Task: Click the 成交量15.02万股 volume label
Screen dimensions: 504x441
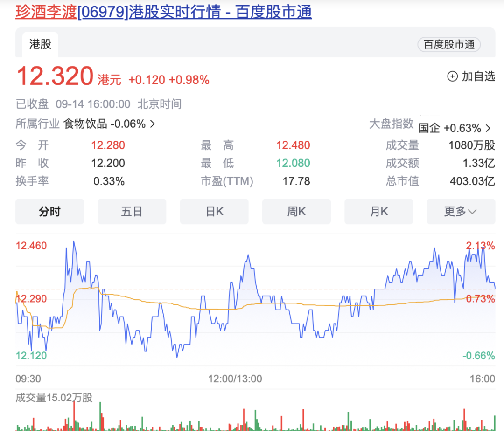Action: tap(54, 398)
